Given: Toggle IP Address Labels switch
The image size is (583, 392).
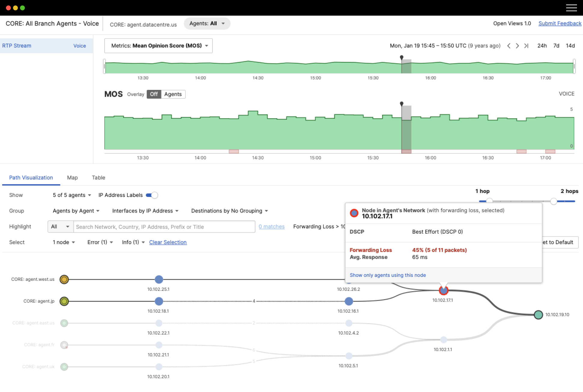Looking at the screenshot, I should point(152,195).
